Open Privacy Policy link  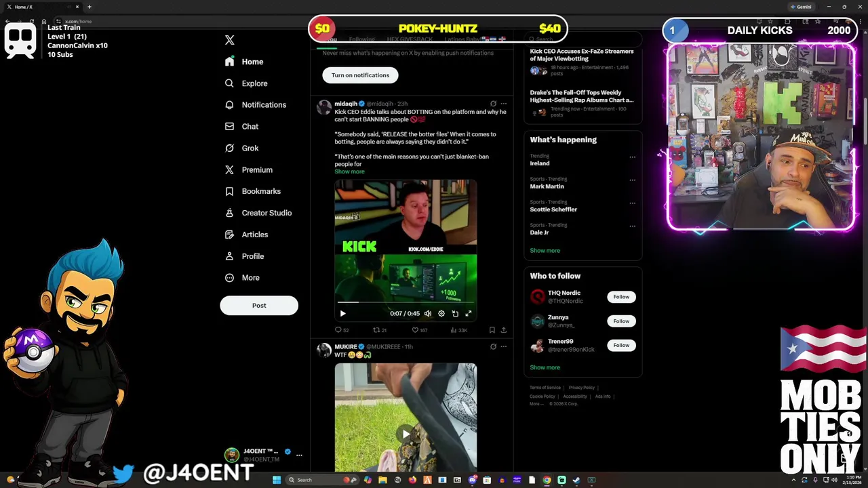click(x=582, y=388)
